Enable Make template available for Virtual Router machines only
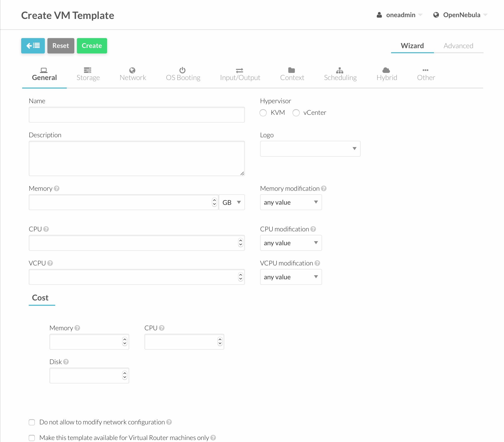Viewport: 504px width, 442px height. click(32, 436)
